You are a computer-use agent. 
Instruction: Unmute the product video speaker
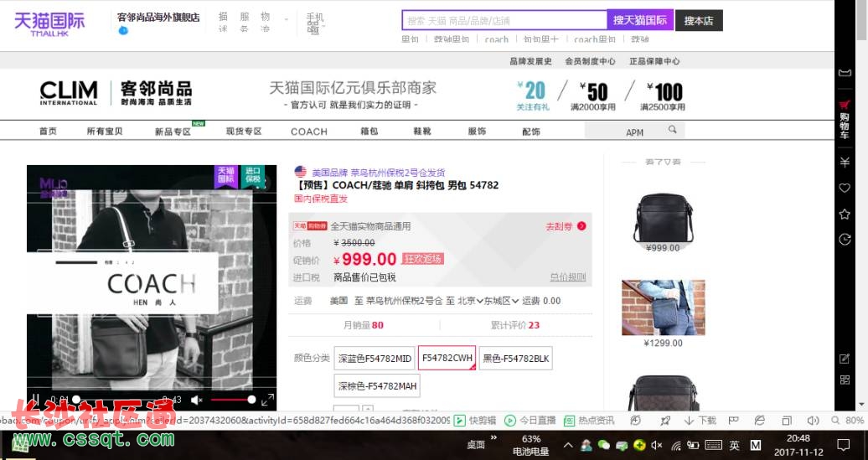197,399
